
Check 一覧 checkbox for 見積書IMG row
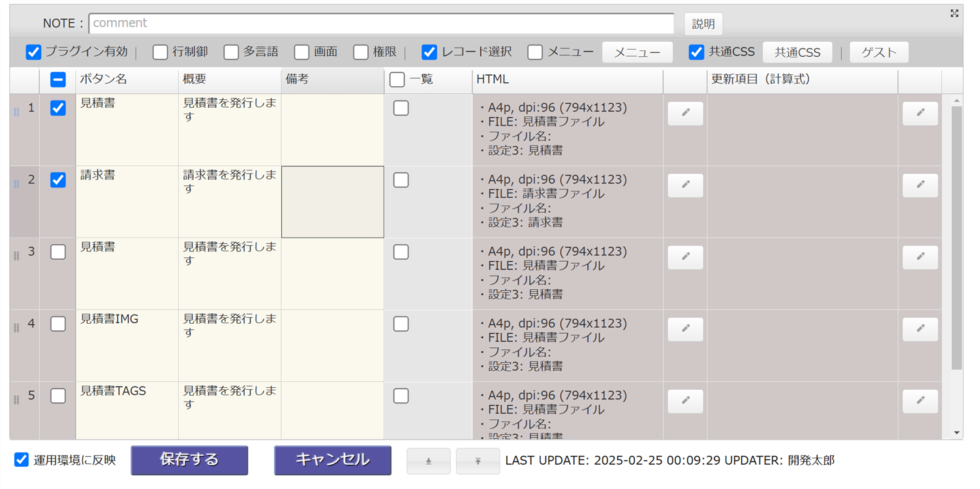coord(401,324)
